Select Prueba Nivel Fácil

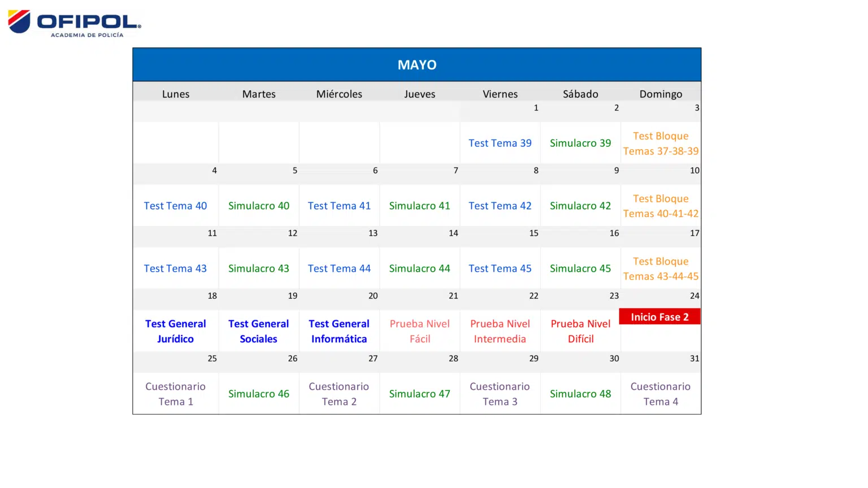[419, 331]
